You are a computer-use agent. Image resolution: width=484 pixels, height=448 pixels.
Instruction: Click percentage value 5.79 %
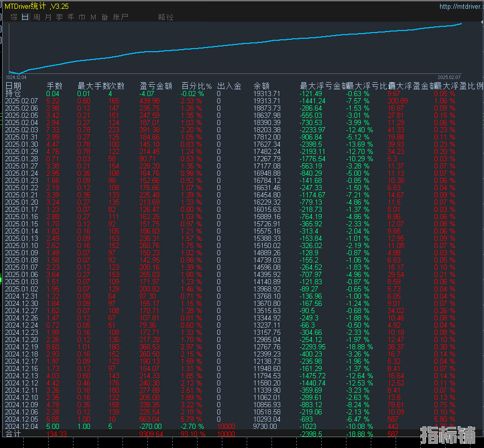point(191,419)
